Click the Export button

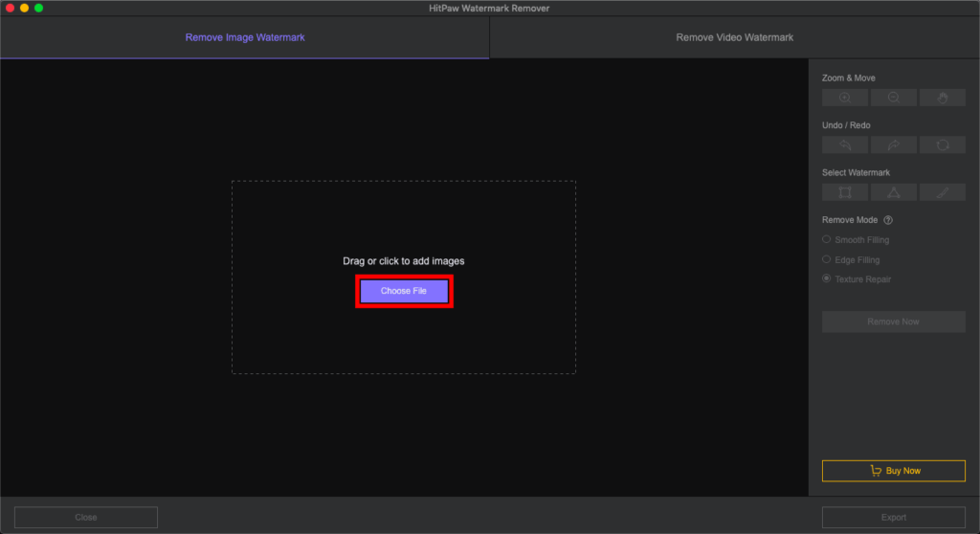894,517
